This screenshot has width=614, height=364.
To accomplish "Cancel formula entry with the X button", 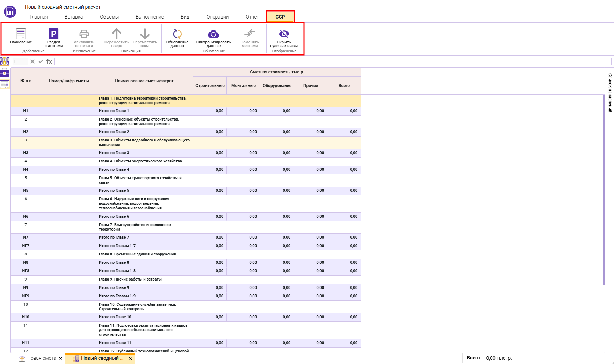I will tap(32, 61).
